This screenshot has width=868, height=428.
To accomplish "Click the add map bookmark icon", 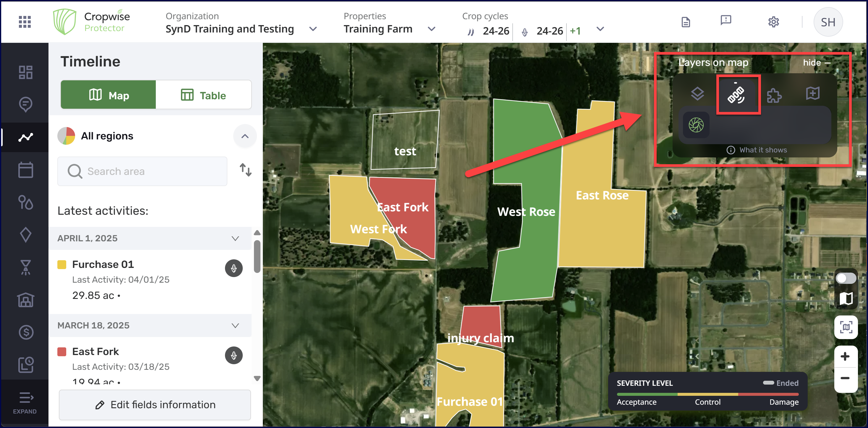I will tap(812, 93).
